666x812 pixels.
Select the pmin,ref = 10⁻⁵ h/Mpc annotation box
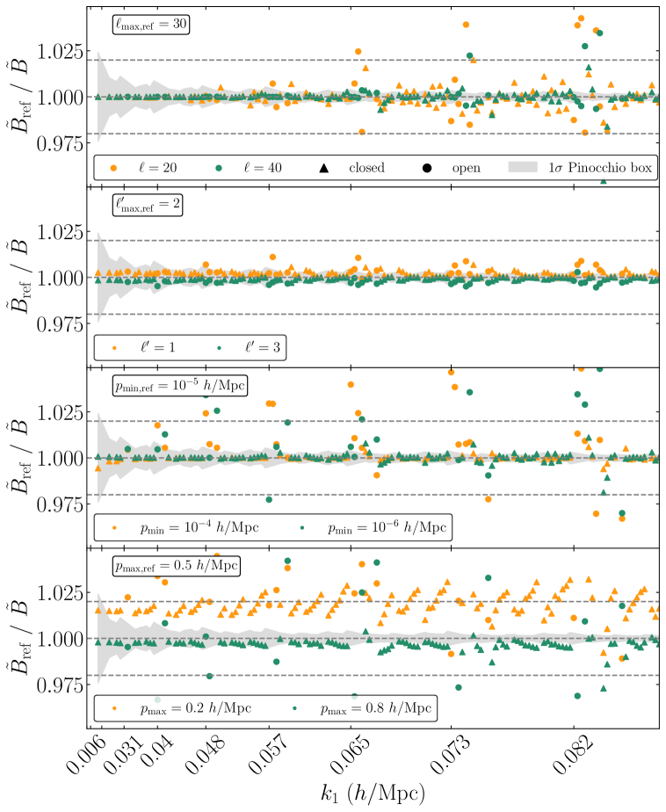tap(180, 386)
